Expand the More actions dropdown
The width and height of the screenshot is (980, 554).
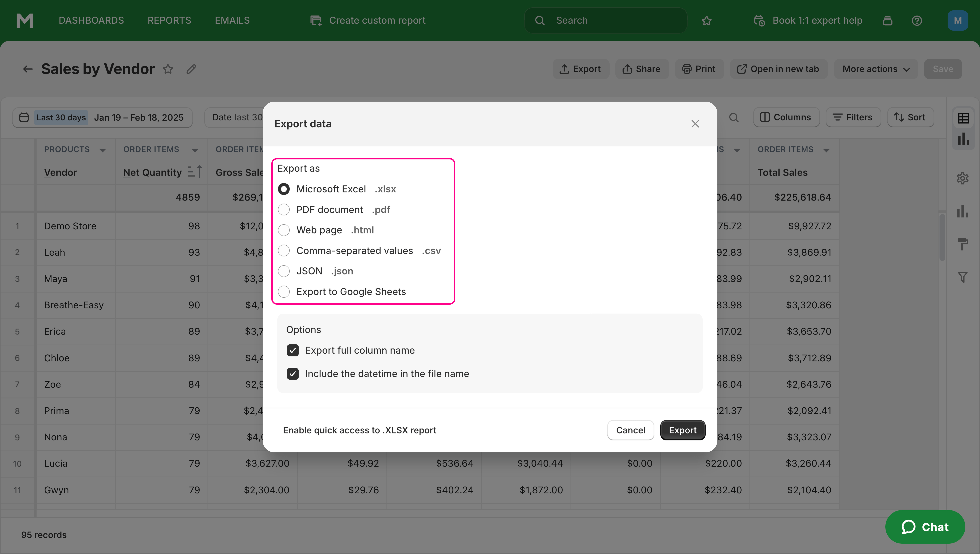[x=875, y=69]
